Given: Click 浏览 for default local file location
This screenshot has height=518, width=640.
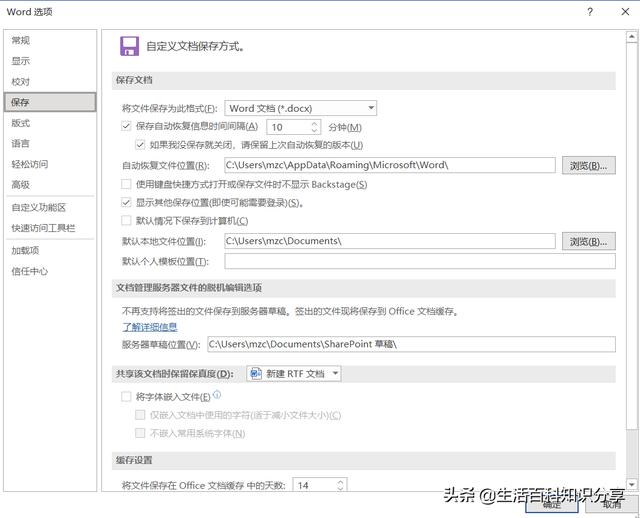Looking at the screenshot, I should tap(589, 242).
